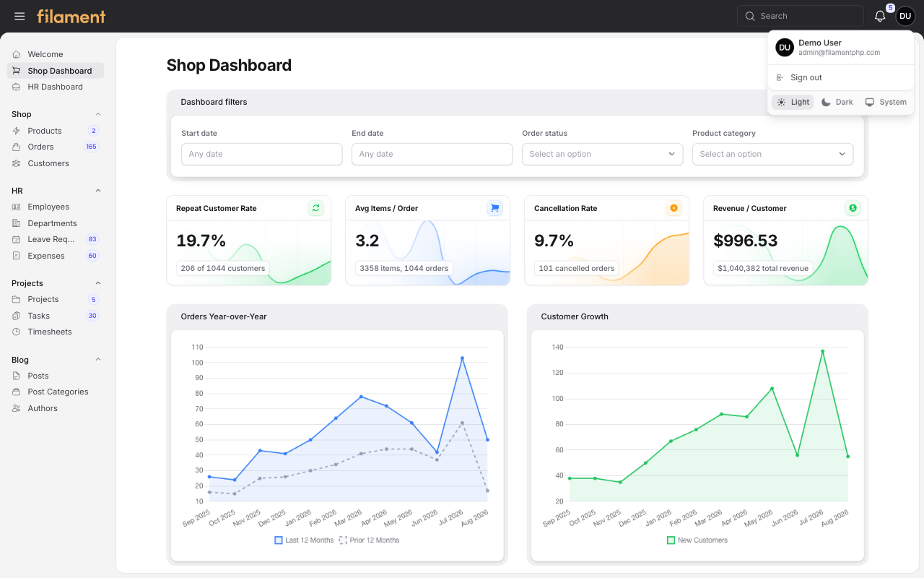Click the HR Dashboard building icon
Viewport: 924px width, 578px height.
coord(17,87)
